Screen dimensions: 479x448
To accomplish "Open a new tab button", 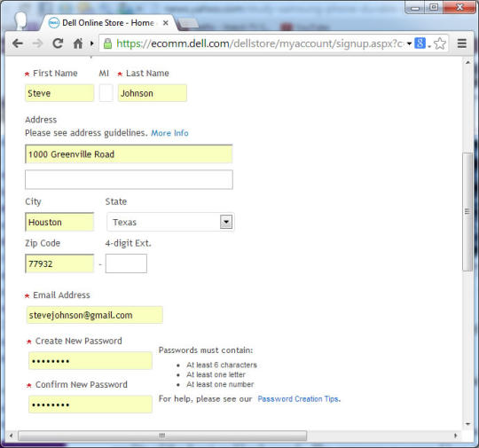I will 188,23.
